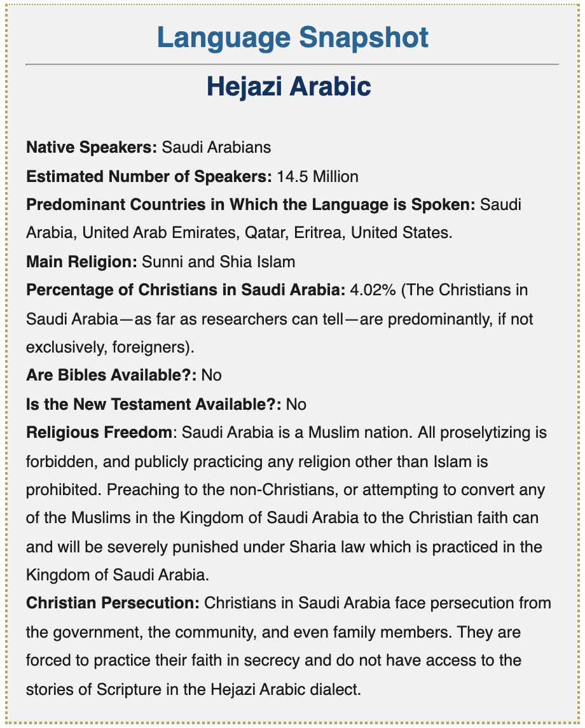The image size is (585, 728).
Task: Click the No answer after New Testament
Action: pos(296,404)
